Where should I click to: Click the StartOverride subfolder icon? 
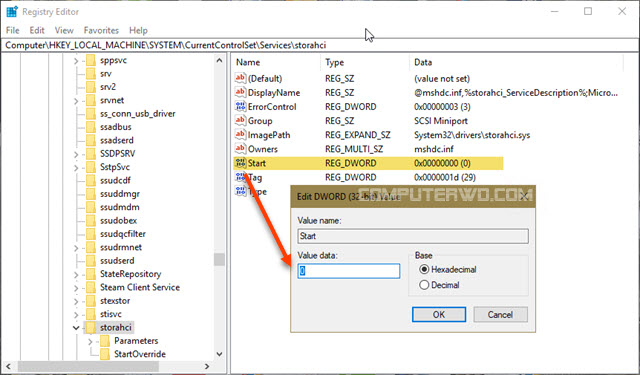(105, 354)
